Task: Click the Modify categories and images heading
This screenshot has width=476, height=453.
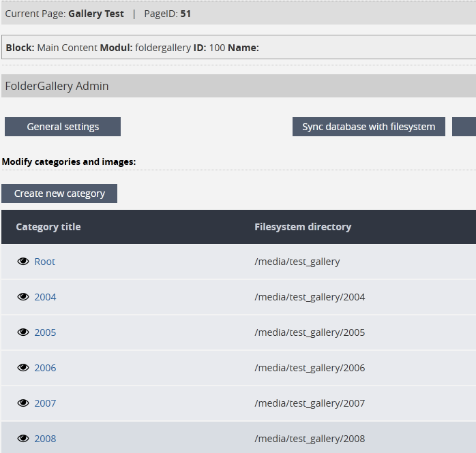Action: point(69,162)
